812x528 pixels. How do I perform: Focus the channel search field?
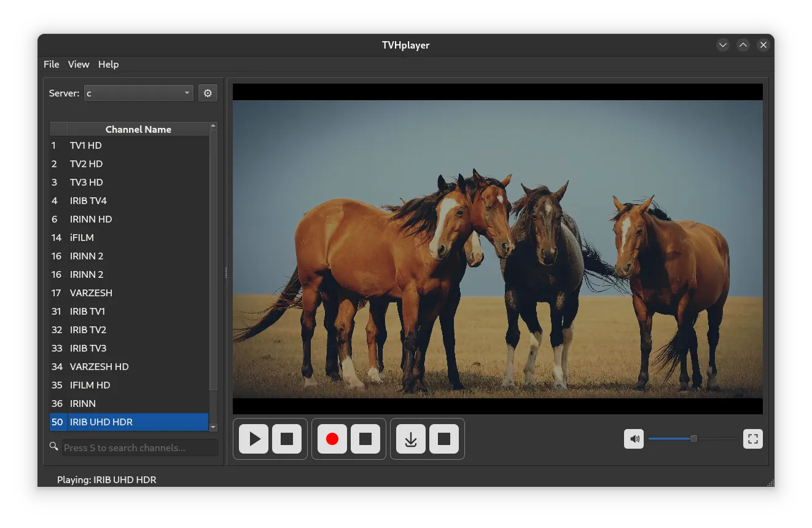coord(141,447)
